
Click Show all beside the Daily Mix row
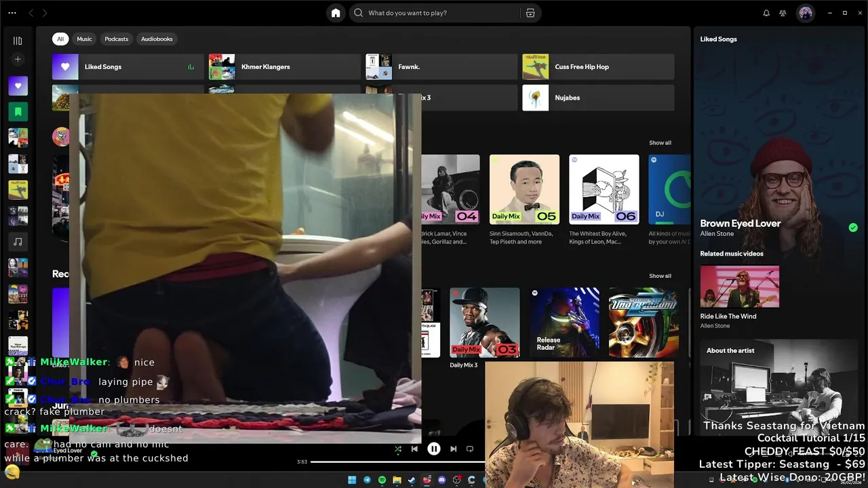pos(660,143)
